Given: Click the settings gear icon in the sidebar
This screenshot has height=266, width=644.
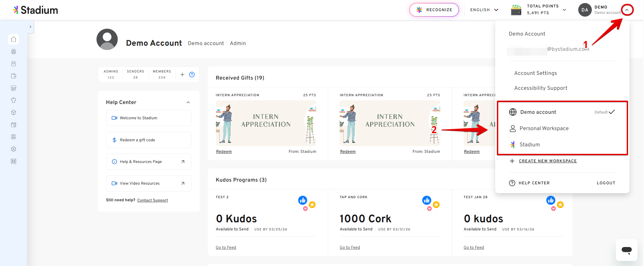Looking at the screenshot, I should click(14, 149).
